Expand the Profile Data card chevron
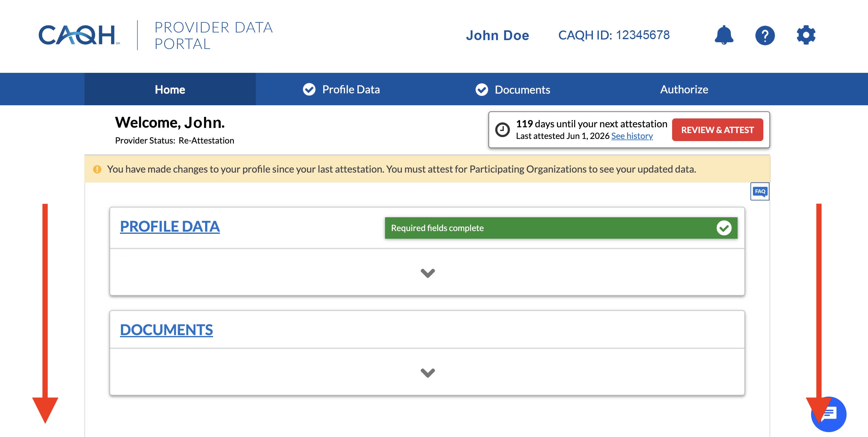Image resolution: width=868 pixels, height=437 pixels. [428, 273]
